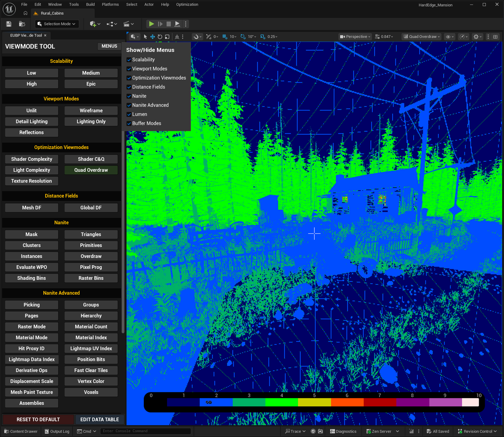Image resolution: width=504 pixels, height=437 pixels.
Task: Click the Unreal Engine logo icon
Action: coord(9,9)
